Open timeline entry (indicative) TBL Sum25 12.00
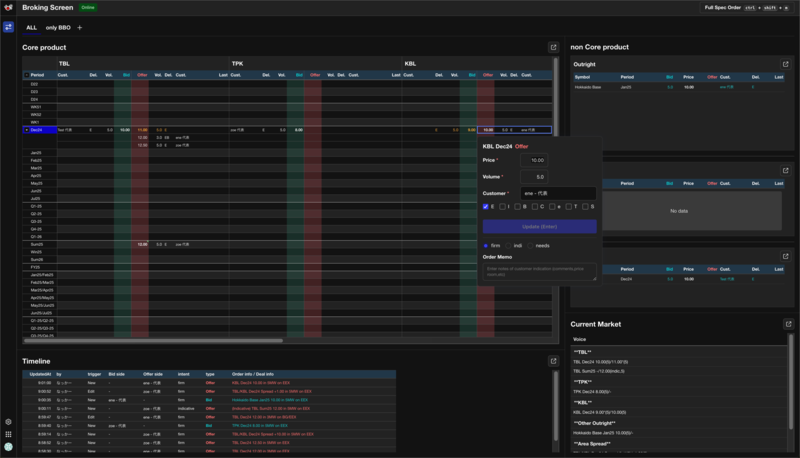This screenshot has height=458, width=800. point(270,409)
